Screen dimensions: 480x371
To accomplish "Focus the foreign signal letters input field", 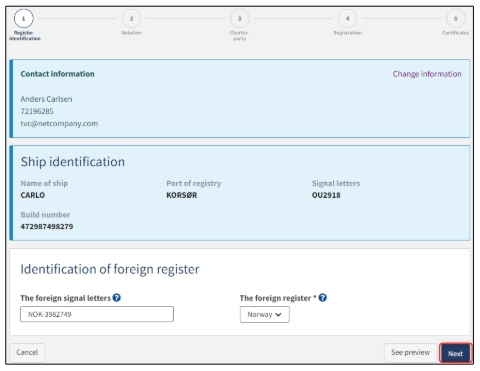I will tap(97, 314).
